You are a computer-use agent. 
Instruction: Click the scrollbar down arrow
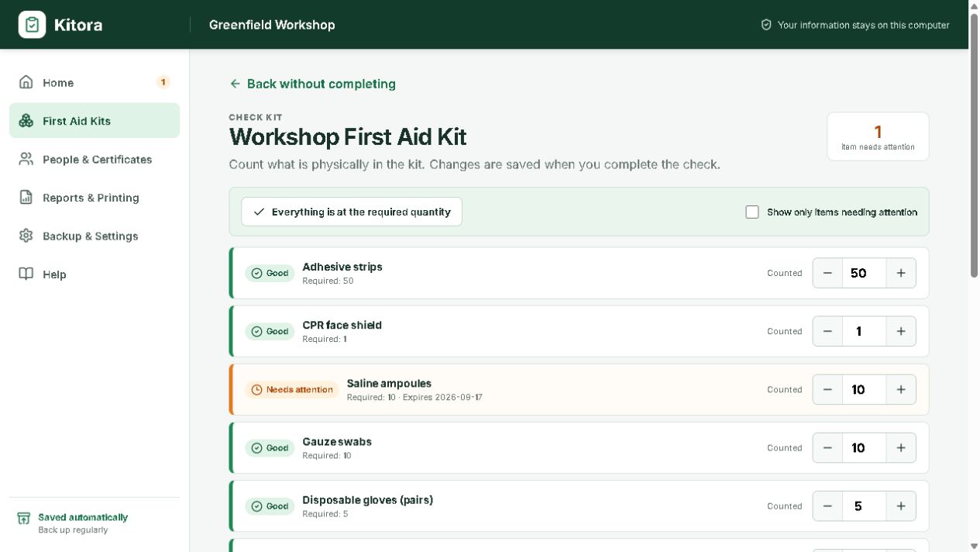[975, 546]
